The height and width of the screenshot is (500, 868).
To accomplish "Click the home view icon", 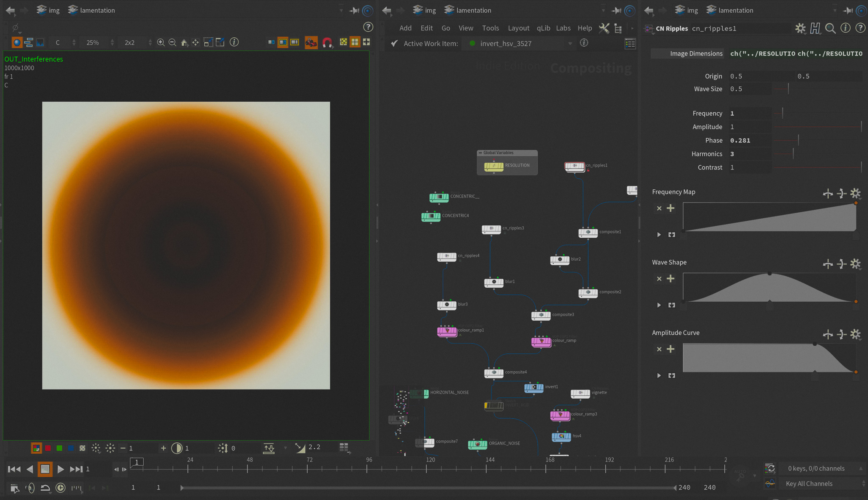I will click(x=184, y=42).
